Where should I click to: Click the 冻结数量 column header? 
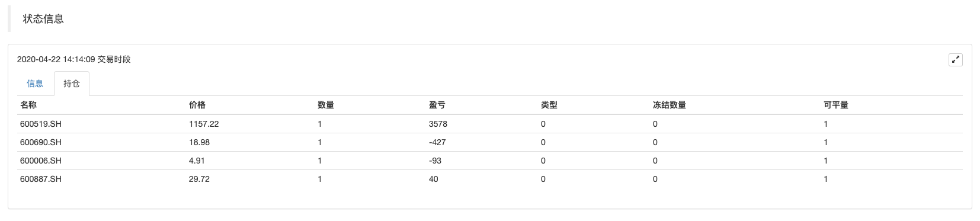[670, 105]
